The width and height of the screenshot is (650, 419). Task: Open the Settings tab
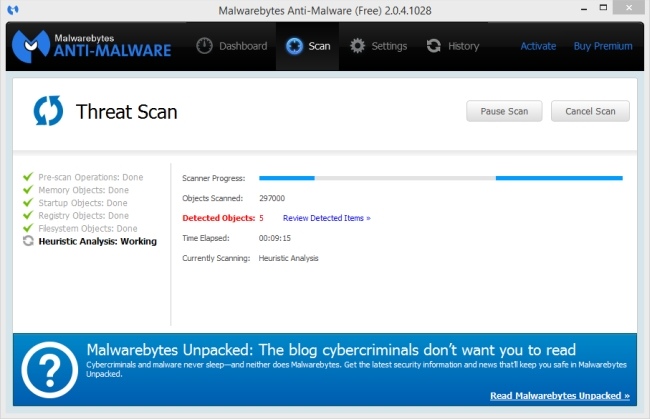tap(378, 46)
